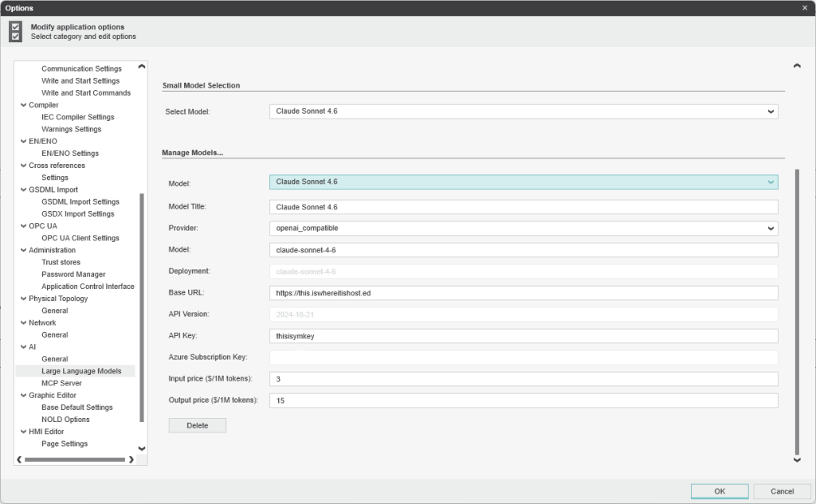Open Application Control Interface

88,287
